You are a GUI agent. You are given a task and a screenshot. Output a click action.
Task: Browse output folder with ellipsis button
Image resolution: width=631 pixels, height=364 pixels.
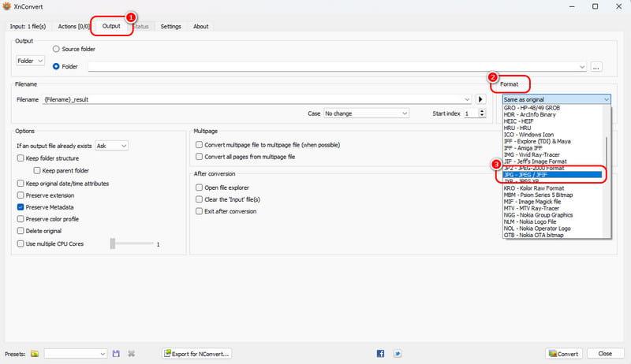[596, 67]
